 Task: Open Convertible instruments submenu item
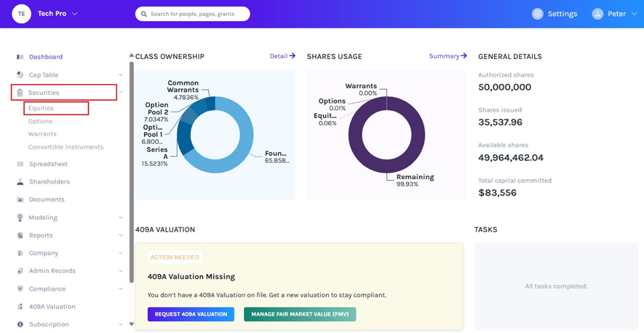point(65,147)
